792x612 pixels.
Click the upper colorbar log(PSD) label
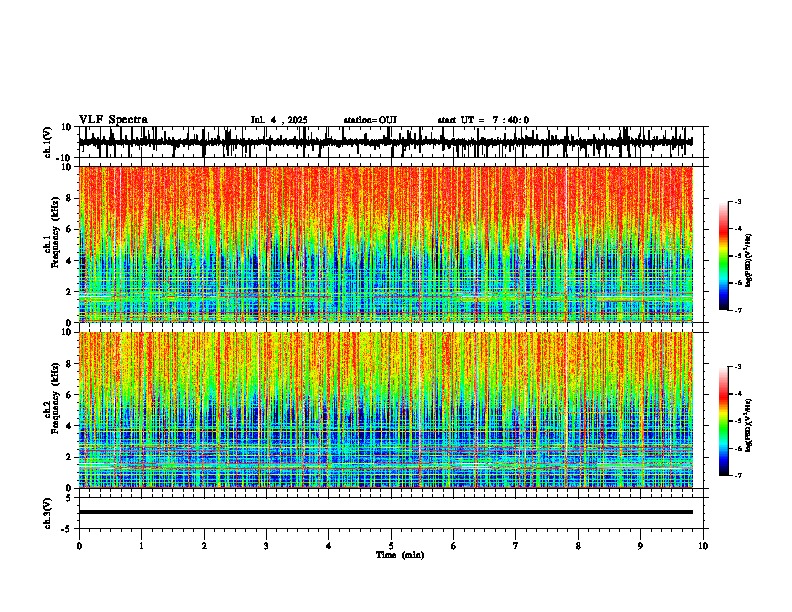click(749, 260)
